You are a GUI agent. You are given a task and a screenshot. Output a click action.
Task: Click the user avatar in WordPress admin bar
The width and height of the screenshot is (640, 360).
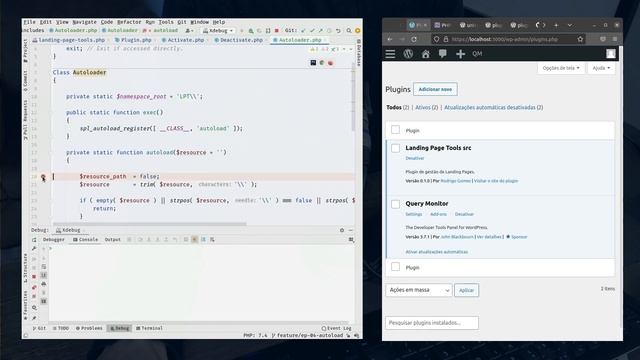point(611,53)
